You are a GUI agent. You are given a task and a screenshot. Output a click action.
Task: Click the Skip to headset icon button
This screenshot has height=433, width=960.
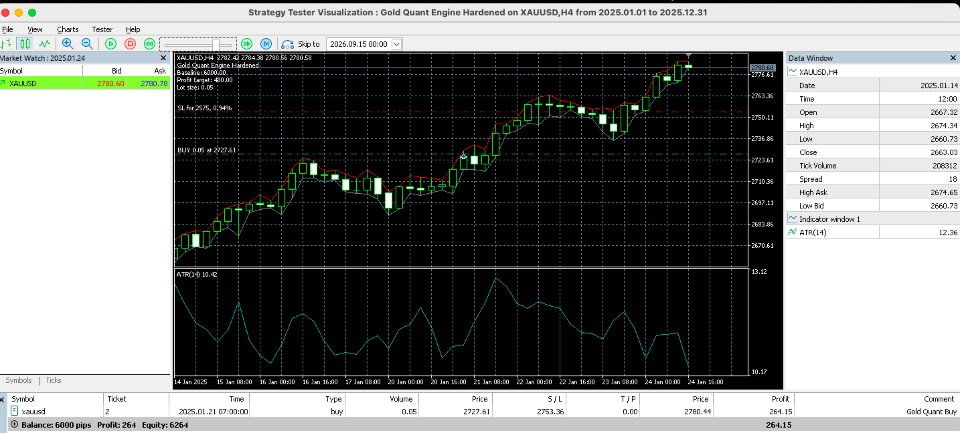pos(287,44)
